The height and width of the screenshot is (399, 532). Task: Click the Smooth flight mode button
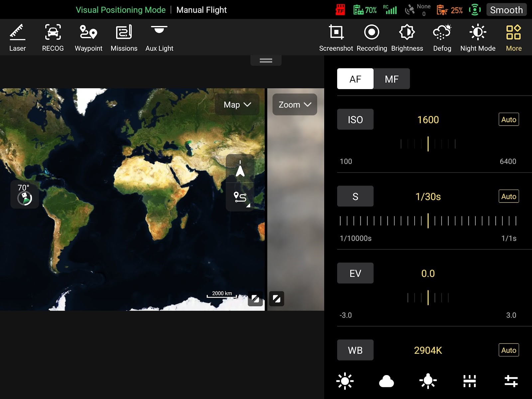click(x=506, y=10)
